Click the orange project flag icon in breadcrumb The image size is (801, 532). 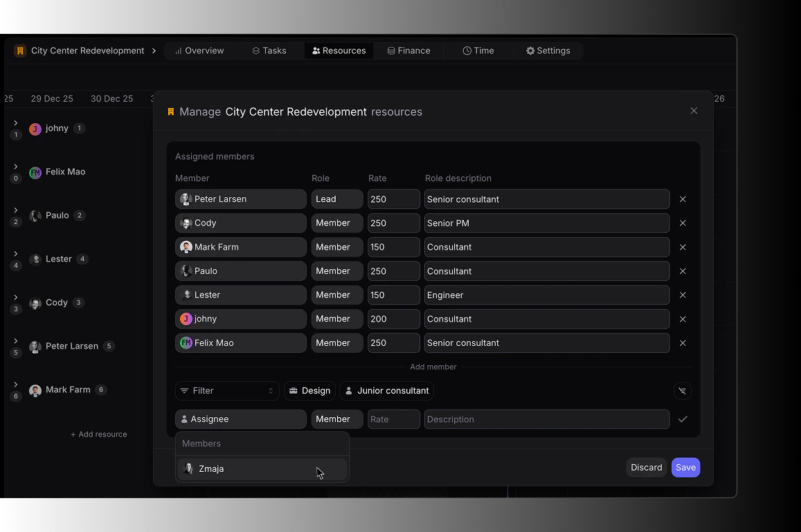click(22, 50)
